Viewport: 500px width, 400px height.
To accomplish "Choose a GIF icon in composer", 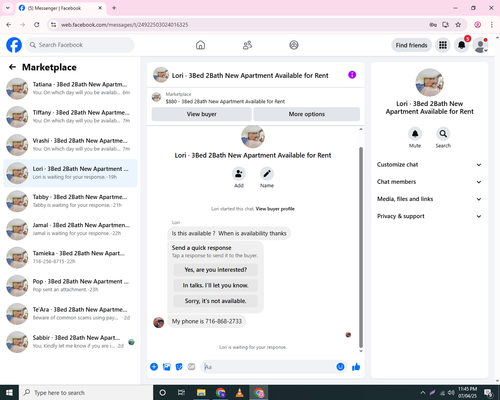I will click(191, 367).
